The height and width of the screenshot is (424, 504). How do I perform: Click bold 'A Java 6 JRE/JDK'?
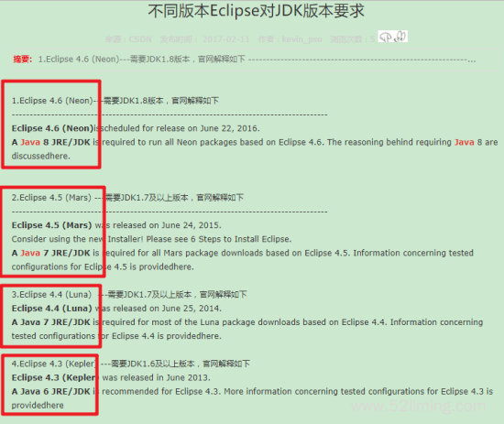click(50, 391)
